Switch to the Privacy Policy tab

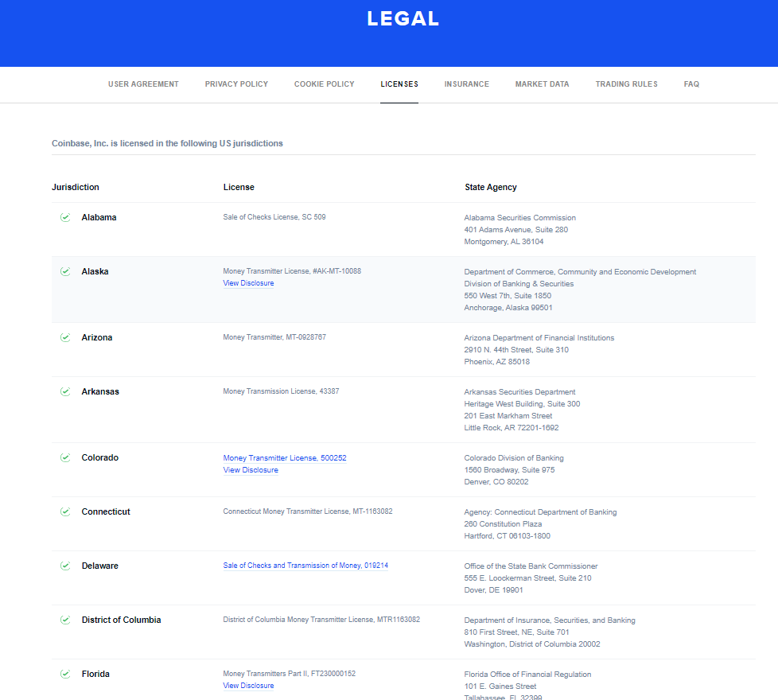click(236, 84)
